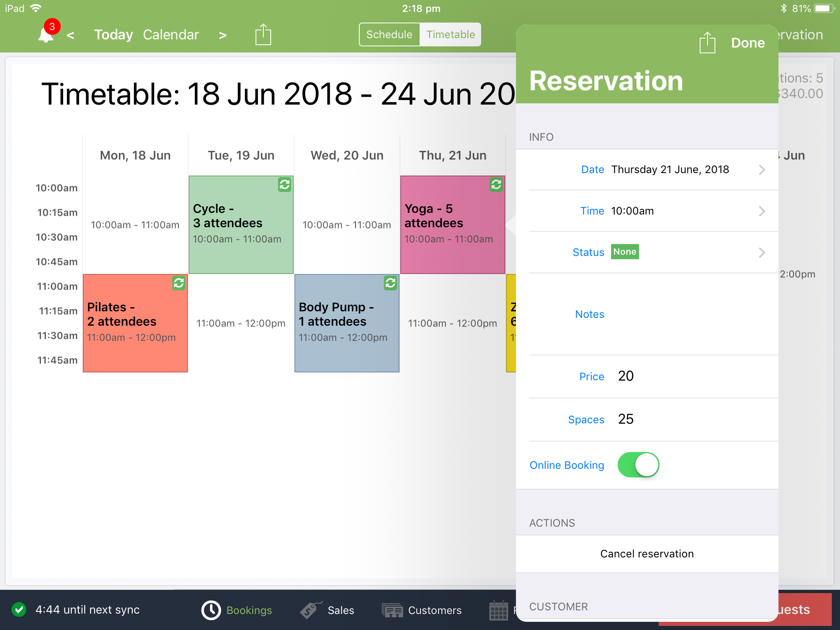Tap the recurrence icon on the Cycle class

click(x=283, y=185)
